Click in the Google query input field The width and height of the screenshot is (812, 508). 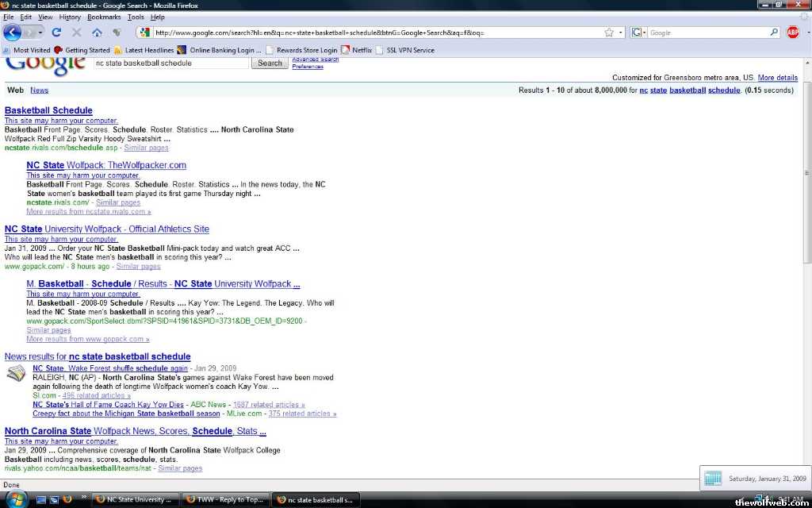pos(170,63)
